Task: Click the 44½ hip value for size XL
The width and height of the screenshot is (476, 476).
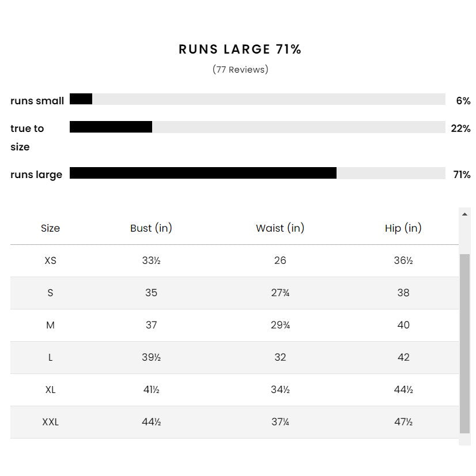Action: (x=403, y=390)
